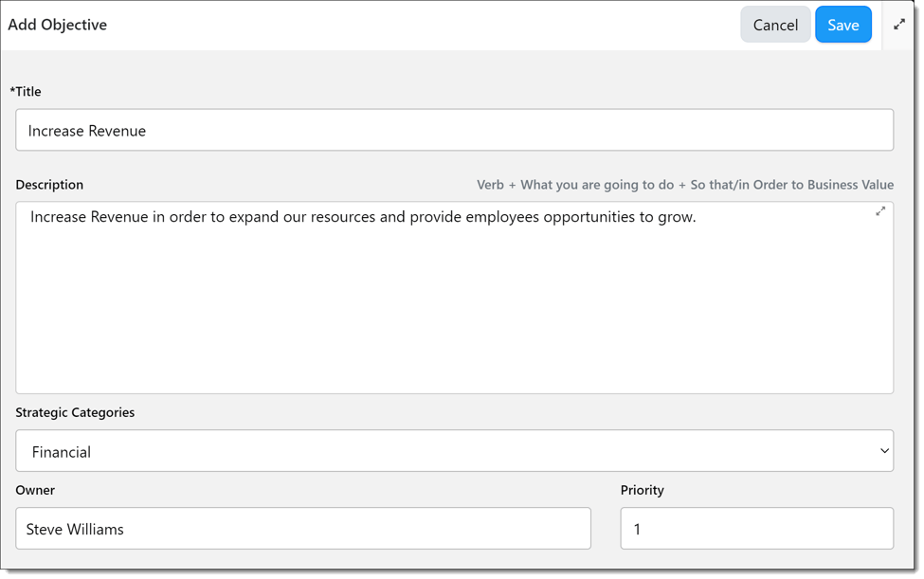Image resolution: width=924 pixels, height=579 pixels.
Task: Click the Cancel button
Action: (775, 26)
